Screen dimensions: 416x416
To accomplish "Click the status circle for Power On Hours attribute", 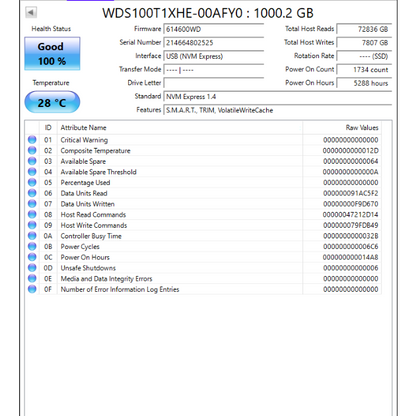I will pyautogui.click(x=32, y=257).
